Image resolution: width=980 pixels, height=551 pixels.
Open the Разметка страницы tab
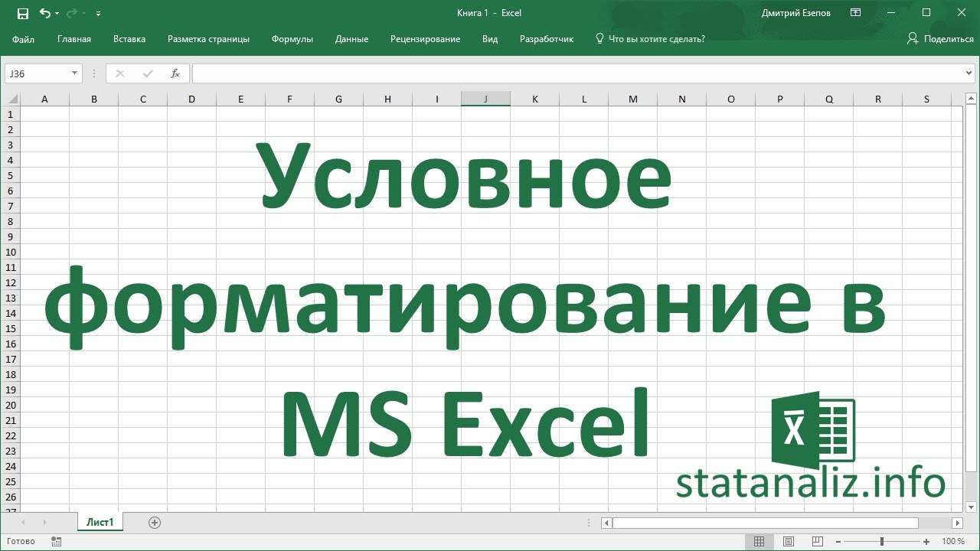(208, 39)
